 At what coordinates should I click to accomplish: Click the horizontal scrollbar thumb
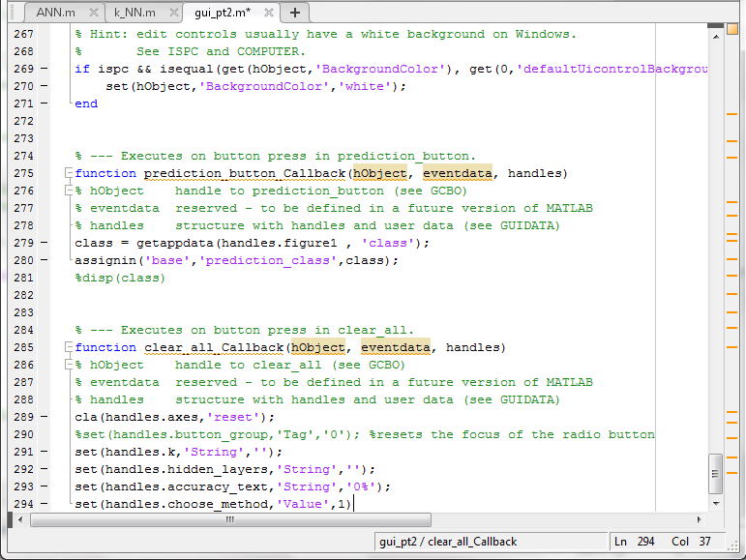pyautogui.click(x=230, y=519)
